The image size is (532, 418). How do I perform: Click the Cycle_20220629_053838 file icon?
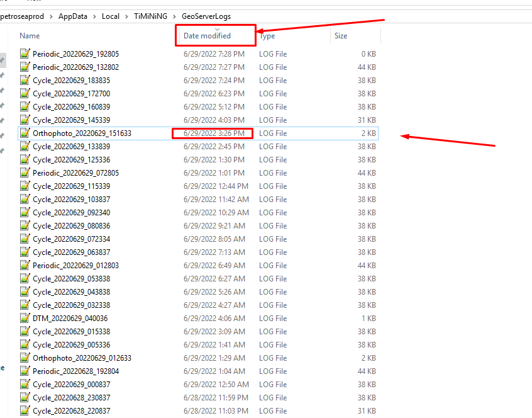[25, 279]
